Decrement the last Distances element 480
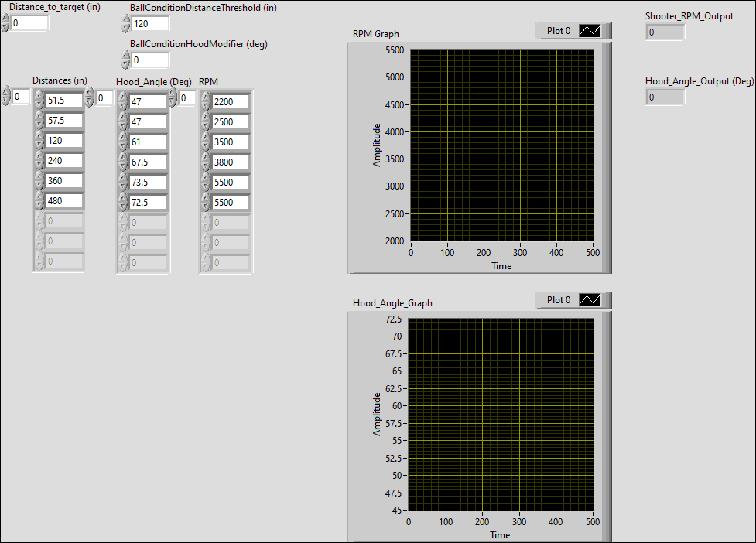 [x=38, y=206]
